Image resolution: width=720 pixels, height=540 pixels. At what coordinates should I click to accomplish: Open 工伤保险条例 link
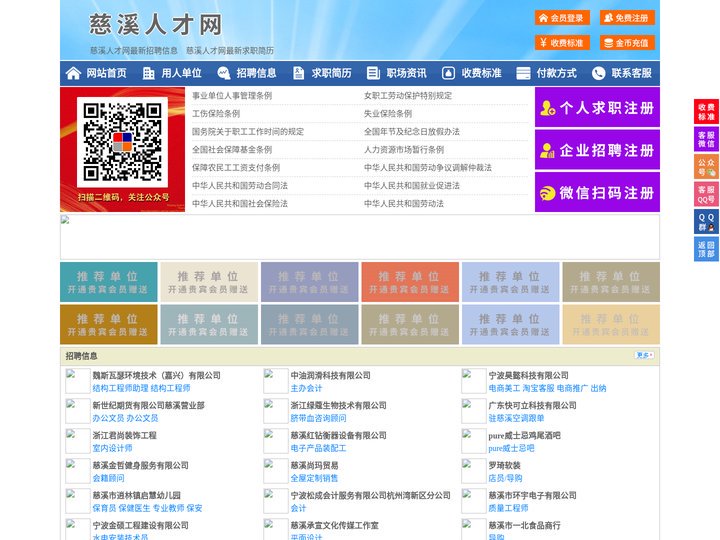(x=216, y=113)
